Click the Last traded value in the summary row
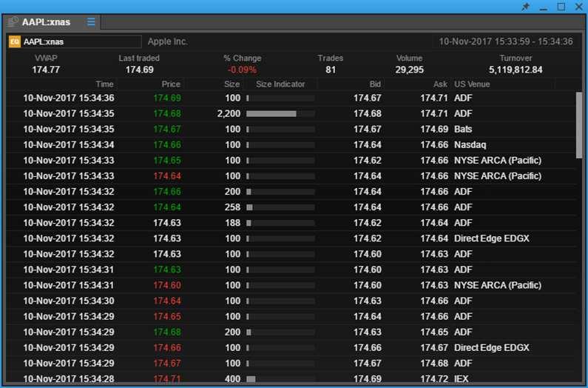The height and width of the screenshot is (388, 588). tap(139, 70)
